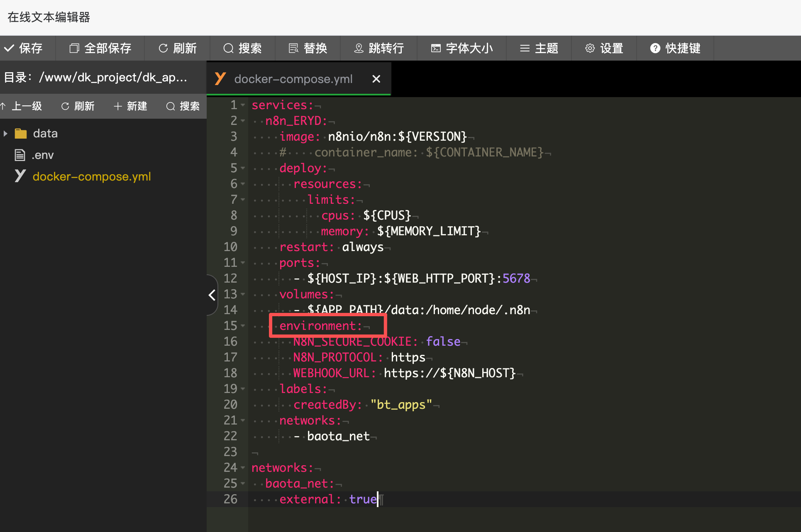Click the Save All (全部保存) icon
801x532 pixels.
[74, 49]
